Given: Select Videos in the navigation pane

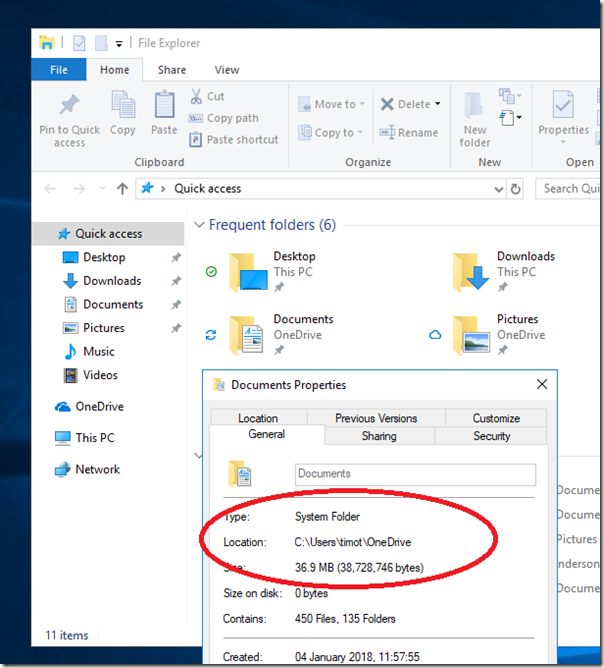Looking at the screenshot, I should (101, 375).
